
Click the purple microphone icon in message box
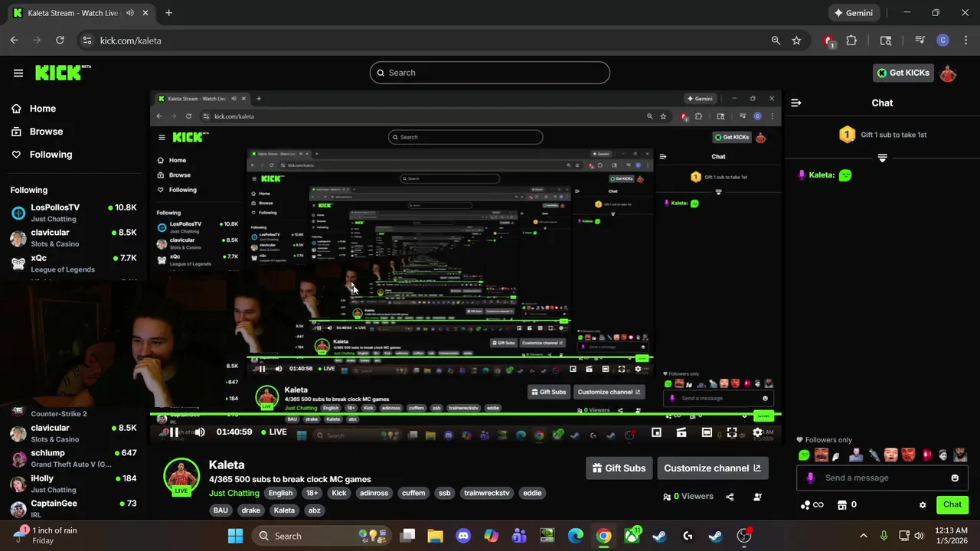point(810,478)
